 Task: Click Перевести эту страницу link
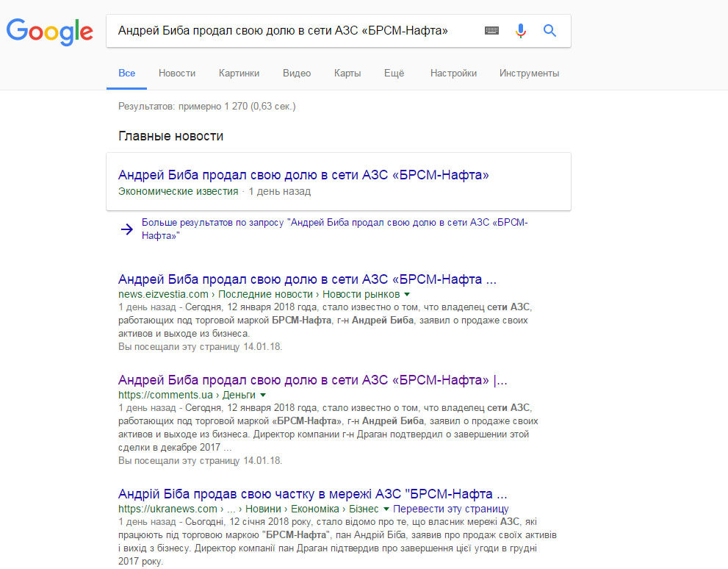(451, 509)
